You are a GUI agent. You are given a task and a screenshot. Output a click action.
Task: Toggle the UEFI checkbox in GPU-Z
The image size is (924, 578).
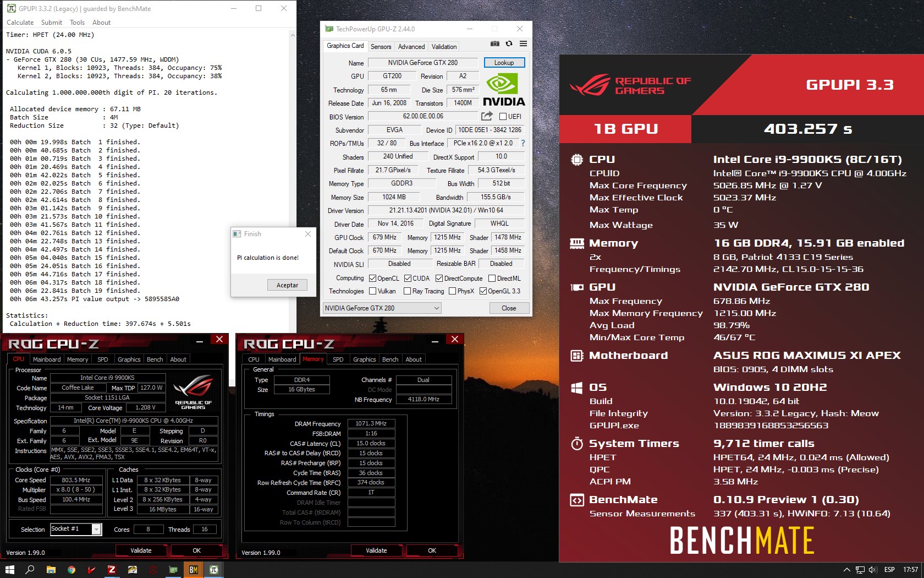(x=503, y=116)
